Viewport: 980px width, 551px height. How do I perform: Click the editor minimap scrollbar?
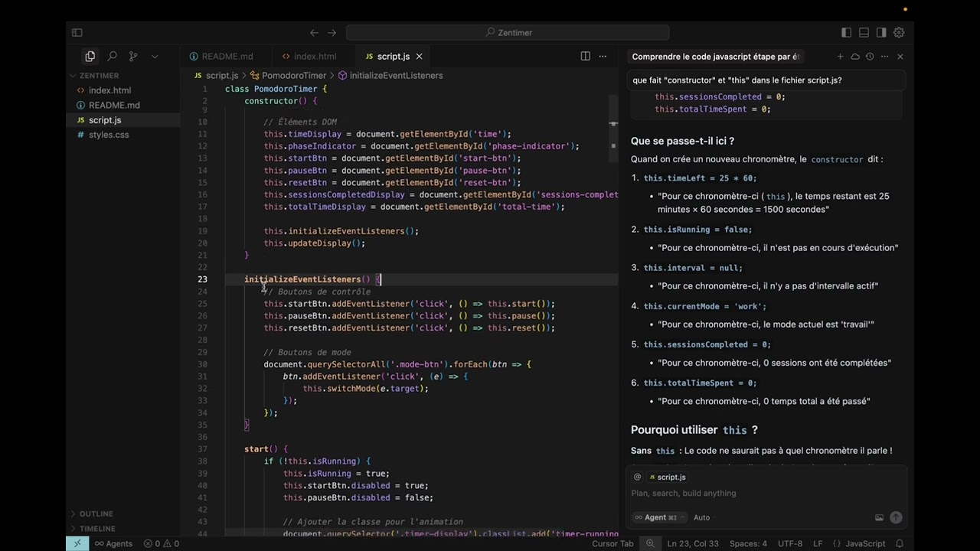click(613, 129)
